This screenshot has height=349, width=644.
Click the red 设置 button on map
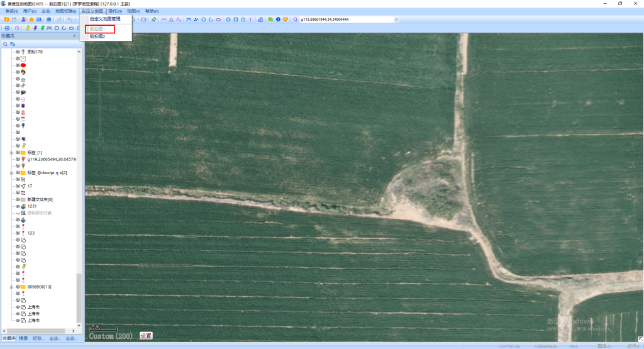pyautogui.click(x=146, y=336)
